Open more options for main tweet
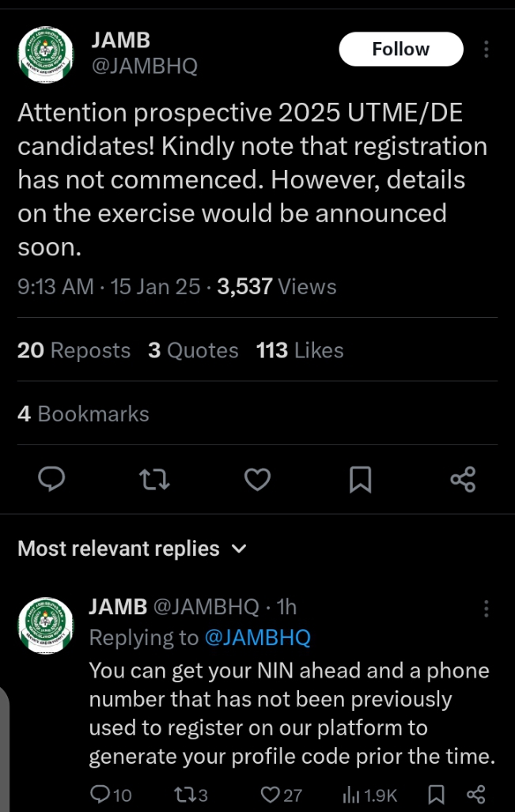Screen dimensions: 515x812 pos(486,49)
